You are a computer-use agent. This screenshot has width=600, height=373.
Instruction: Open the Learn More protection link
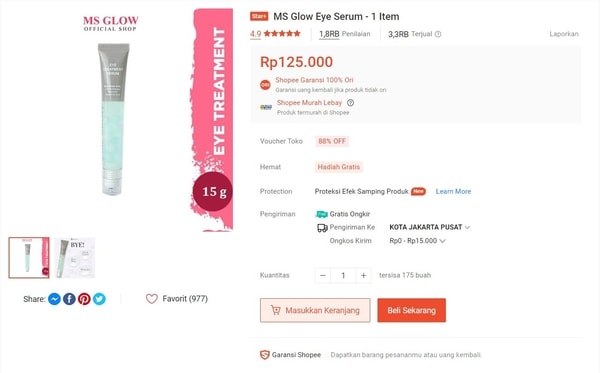click(x=453, y=191)
